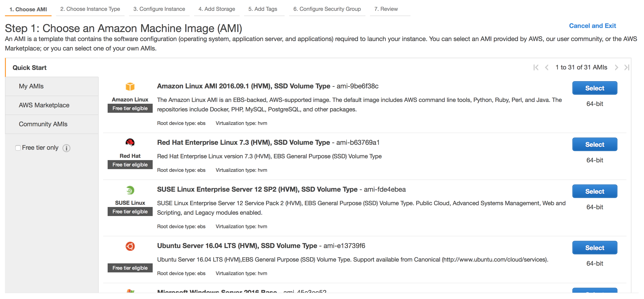Click 64-bit label in Red Hat row
This screenshot has width=644, height=299.
pos(594,160)
